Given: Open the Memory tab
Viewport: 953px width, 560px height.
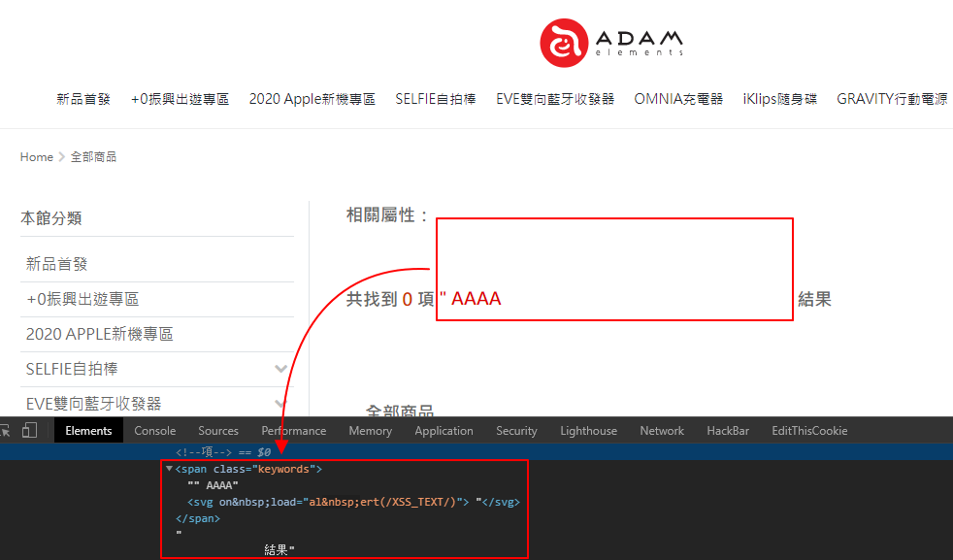Looking at the screenshot, I should click(370, 431).
